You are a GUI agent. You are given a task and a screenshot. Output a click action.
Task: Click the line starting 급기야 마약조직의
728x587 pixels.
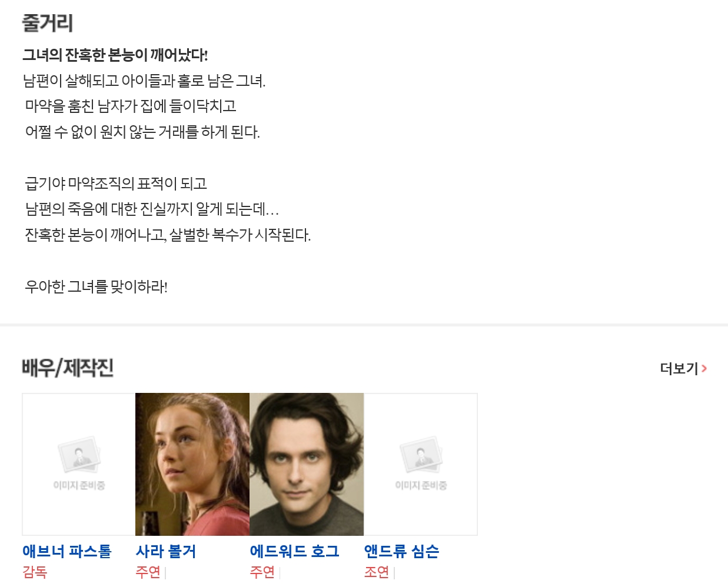[x=116, y=184]
